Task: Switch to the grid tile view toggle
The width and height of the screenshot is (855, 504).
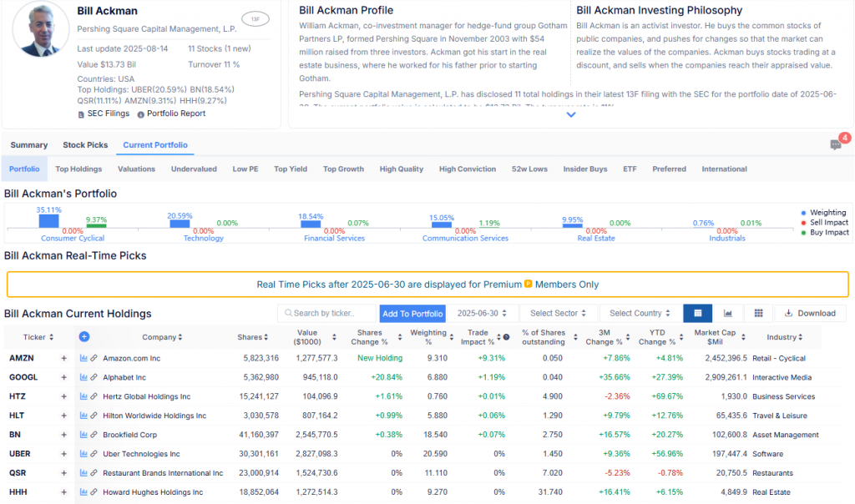Action: pos(758,313)
